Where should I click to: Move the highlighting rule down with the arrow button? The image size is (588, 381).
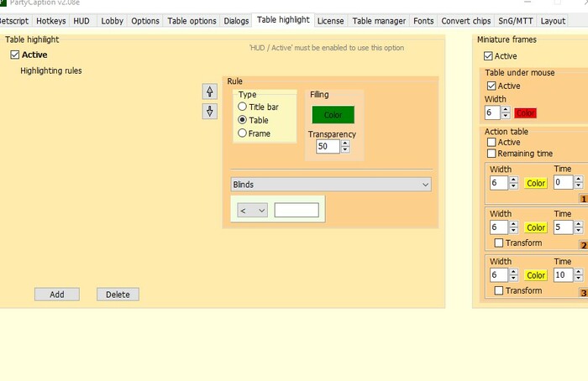pyautogui.click(x=210, y=112)
